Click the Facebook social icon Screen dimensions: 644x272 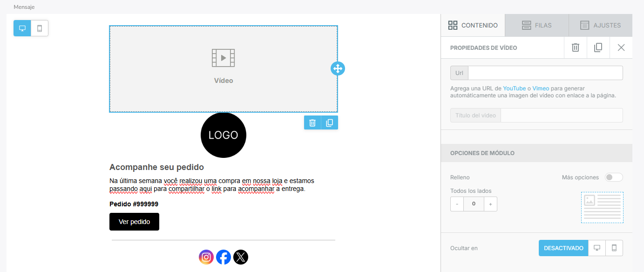tap(224, 257)
